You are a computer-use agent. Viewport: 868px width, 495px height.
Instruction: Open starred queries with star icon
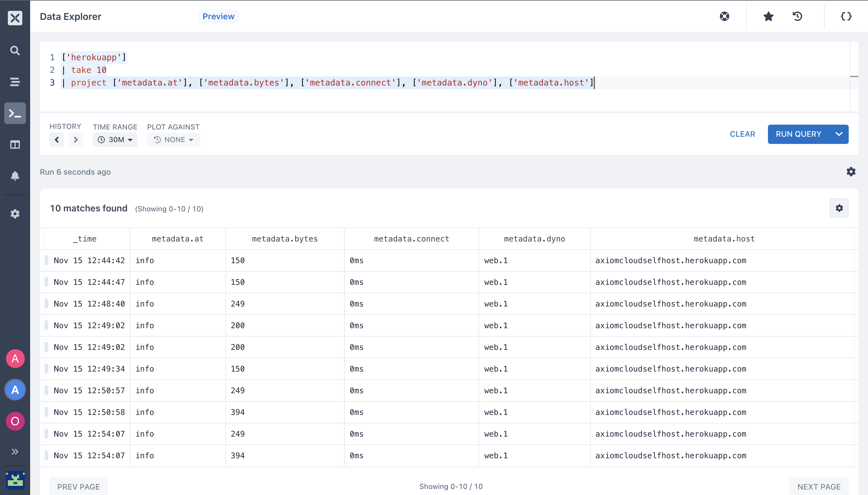pyautogui.click(x=768, y=16)
